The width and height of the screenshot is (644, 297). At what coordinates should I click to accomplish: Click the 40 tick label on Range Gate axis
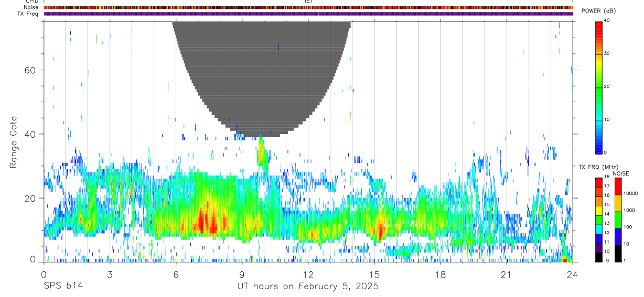pyautogui.click(x=29, y=134)
